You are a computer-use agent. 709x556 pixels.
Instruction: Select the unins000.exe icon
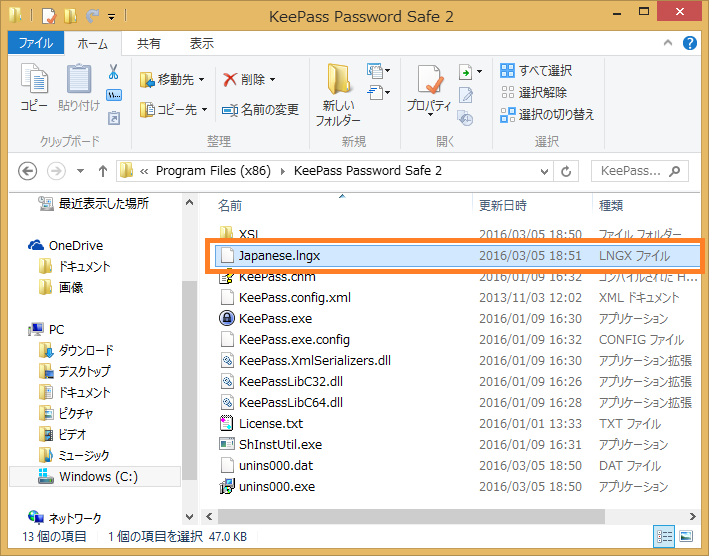[227, 487]
